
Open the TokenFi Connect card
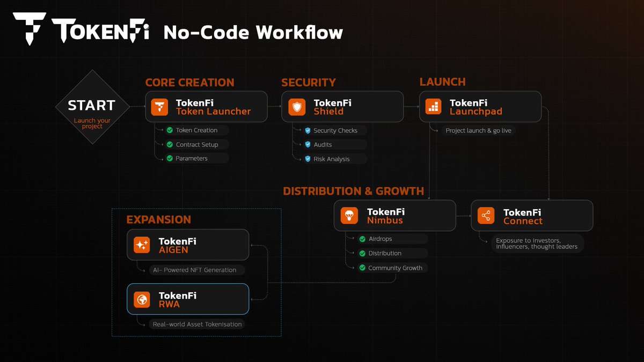point(532,216)
